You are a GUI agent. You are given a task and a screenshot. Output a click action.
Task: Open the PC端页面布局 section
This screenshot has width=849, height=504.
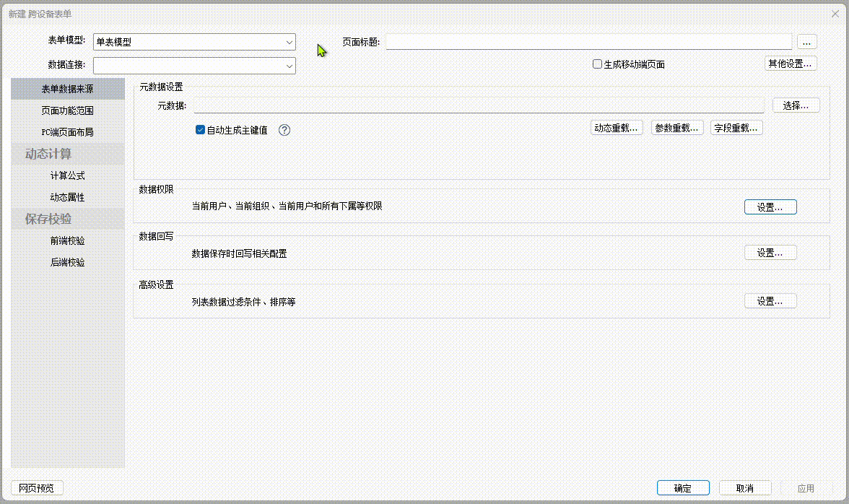pyautogui.click(x=67, y=132)
